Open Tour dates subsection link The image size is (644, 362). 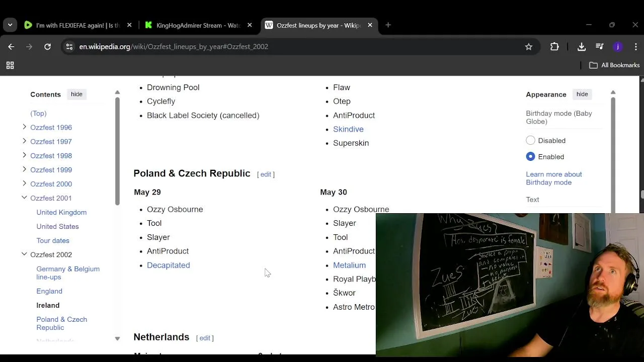click(53, 240)
